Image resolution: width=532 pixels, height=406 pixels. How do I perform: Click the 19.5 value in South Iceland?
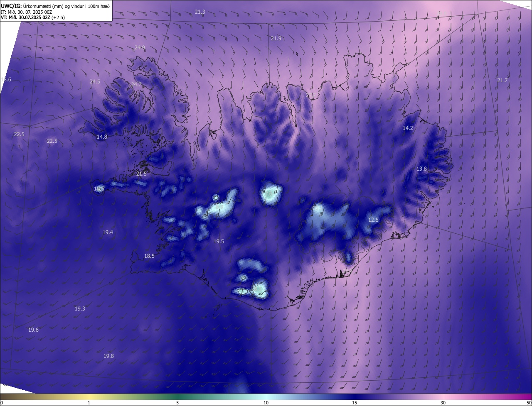pyautogui.click(x=219, y=241)
